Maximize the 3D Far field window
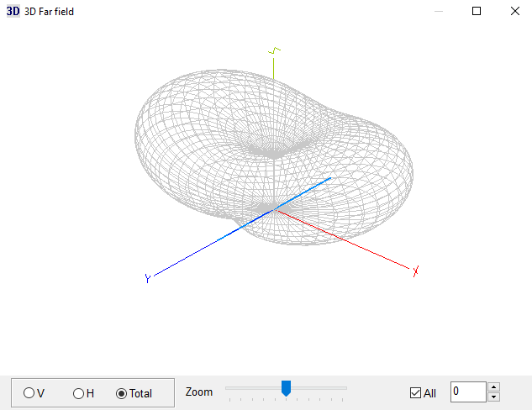The height and width of the screenshot is (410, 532). point(477,12)
